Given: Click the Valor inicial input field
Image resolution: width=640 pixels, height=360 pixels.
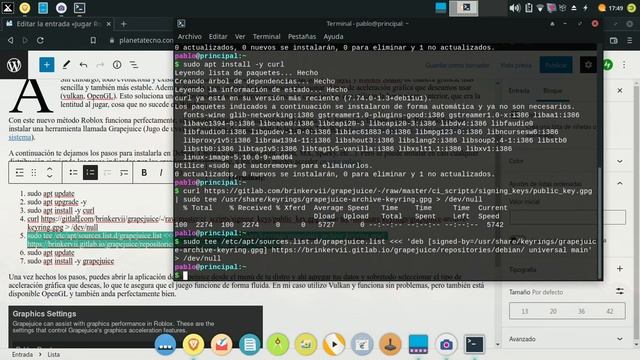Looking at the screenshot, I should point(568,217).
